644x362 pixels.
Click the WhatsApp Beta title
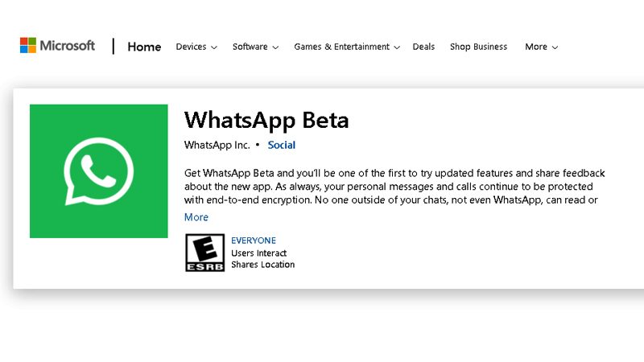point(266,121)
